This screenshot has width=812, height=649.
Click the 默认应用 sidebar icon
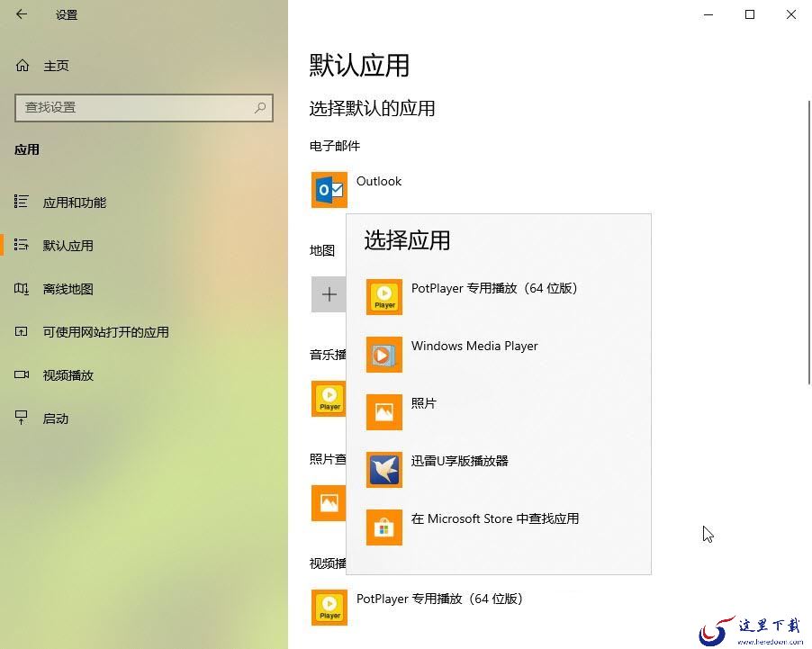[22, 245]
